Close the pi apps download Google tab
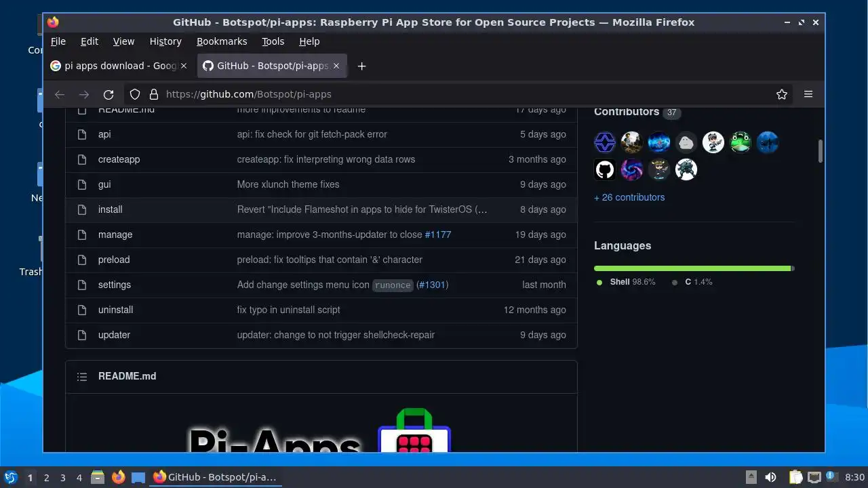 click(x=183, y=66)
